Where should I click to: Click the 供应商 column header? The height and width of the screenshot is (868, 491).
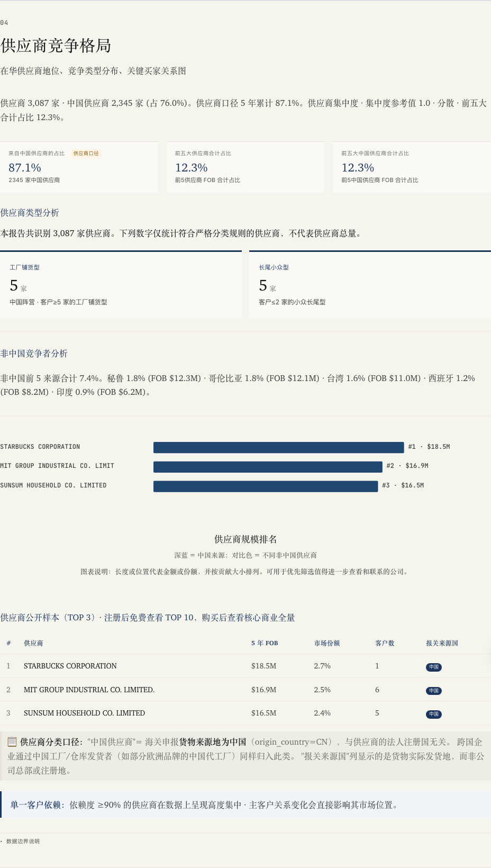(33, 643)
